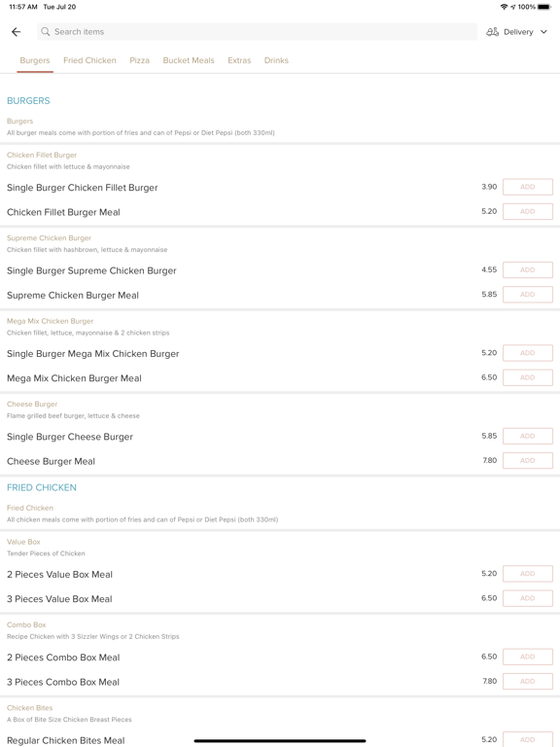Image resolution: width=560 pixels, height=747 pixels.
Task: Tap the home indicator bar
Action: (x=280, y=741)
